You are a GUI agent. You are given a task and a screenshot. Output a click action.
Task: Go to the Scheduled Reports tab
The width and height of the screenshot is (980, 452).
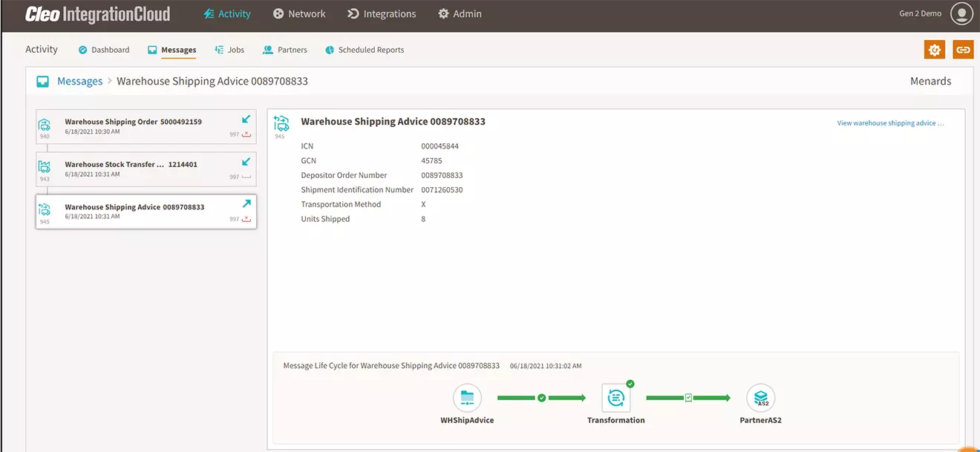tap(365, 50)
